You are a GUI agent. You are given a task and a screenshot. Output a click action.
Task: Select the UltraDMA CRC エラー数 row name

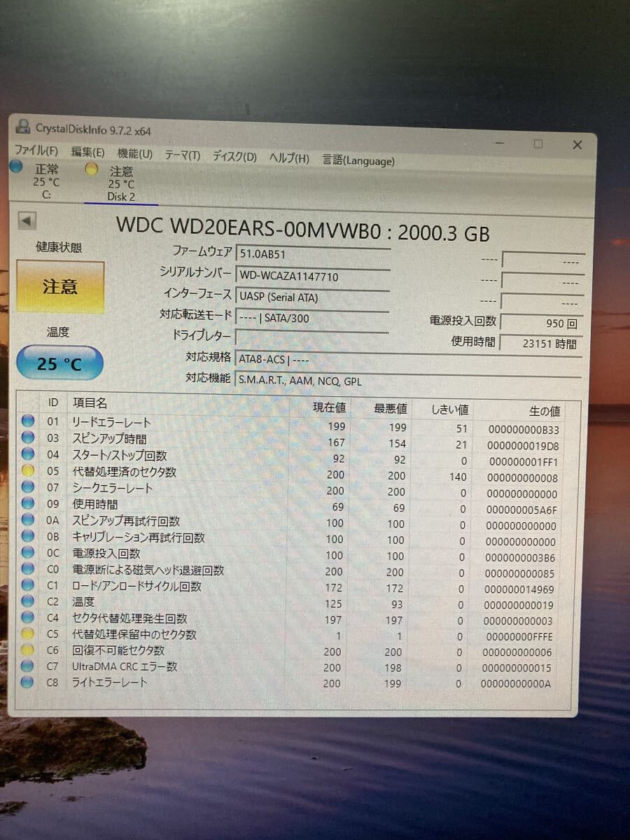click(x=125, y=666)
